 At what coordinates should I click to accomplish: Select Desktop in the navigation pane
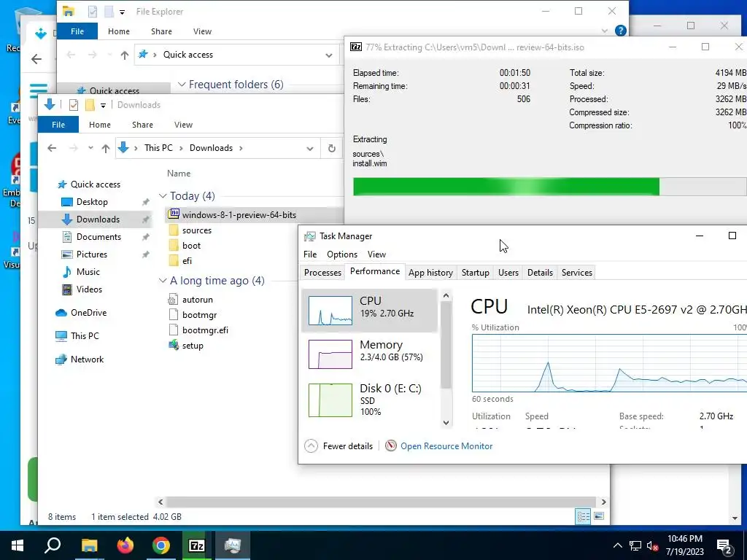(x=92, y=202)
